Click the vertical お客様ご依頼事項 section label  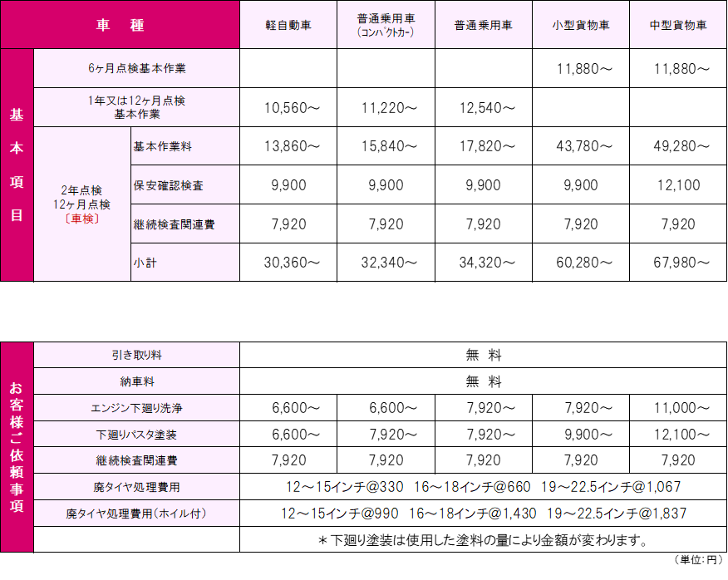click(17, 446)
